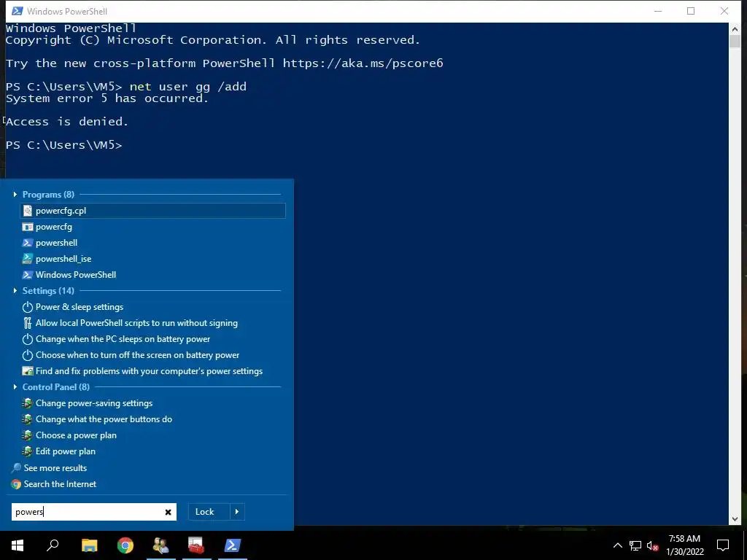The image size is (747, 560).
Task: Select Choose a power plan
Action: 76,435
